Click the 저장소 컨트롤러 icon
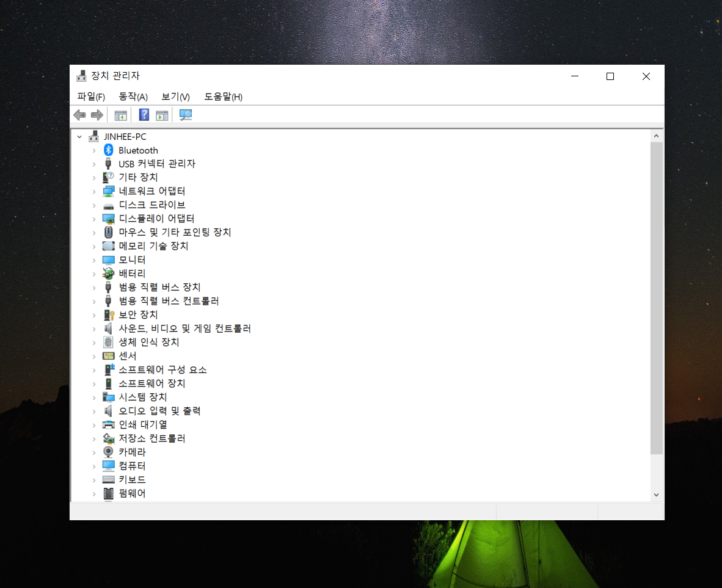This screenshot has height=588, width=722. click(x=109, y=438)
